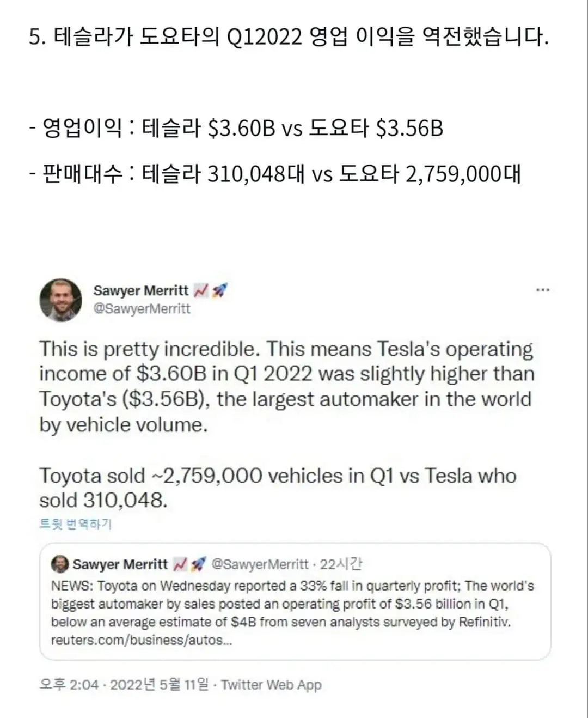Click the @SawyerMerritt handle under the main name
Viewport: 588px width, 718px height.
[142, 309]
